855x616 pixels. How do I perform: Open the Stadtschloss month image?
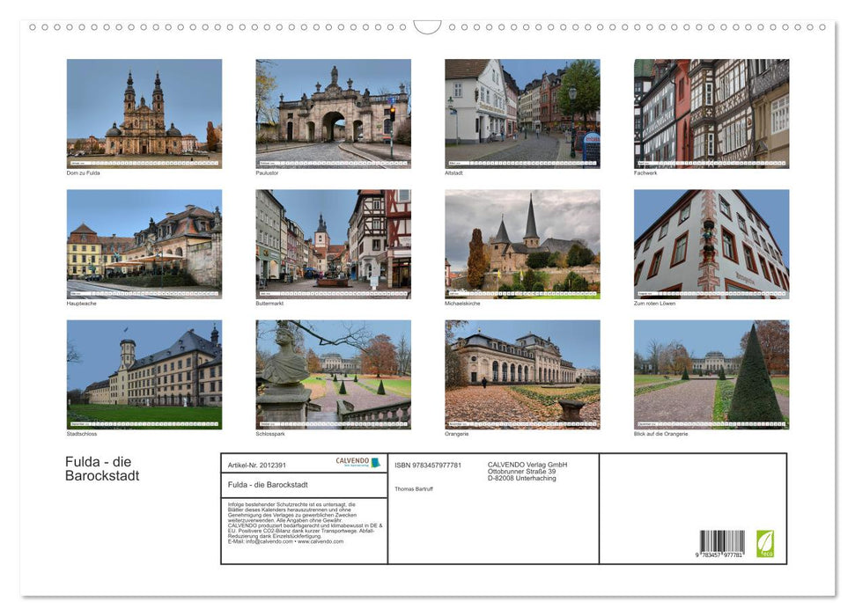tap(144, 374)
